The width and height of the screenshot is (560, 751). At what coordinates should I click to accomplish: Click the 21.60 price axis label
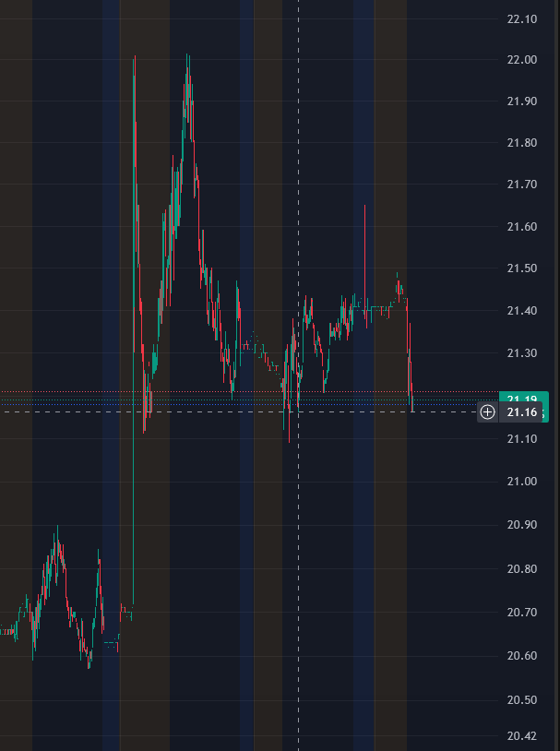pos(521,227)
